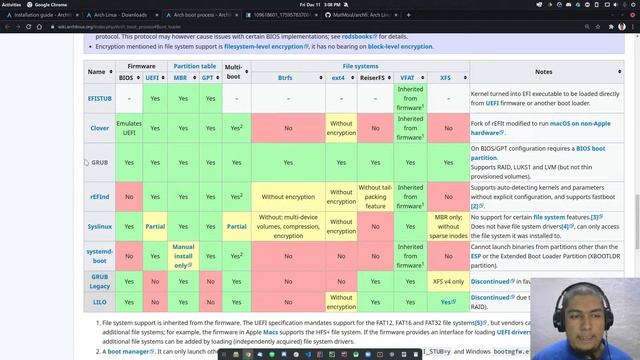Open the Partition table header link

click(x=195, y=66)
